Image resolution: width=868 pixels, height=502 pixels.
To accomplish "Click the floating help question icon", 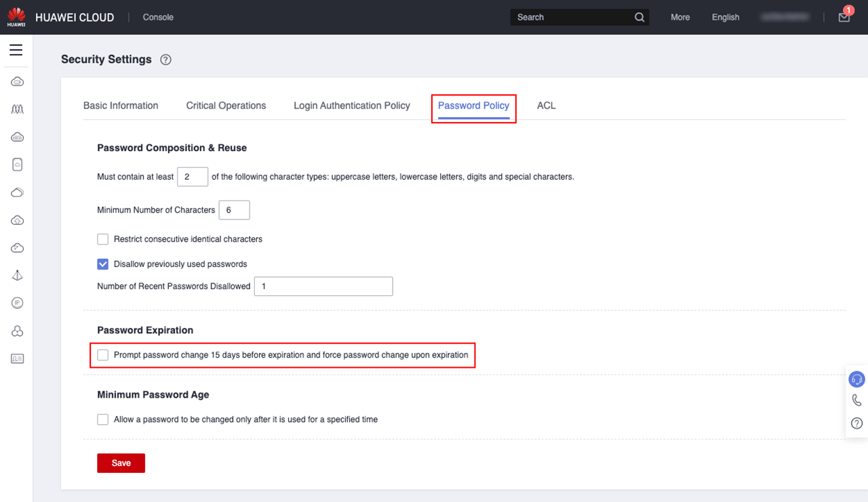I will tap(856, 423).
